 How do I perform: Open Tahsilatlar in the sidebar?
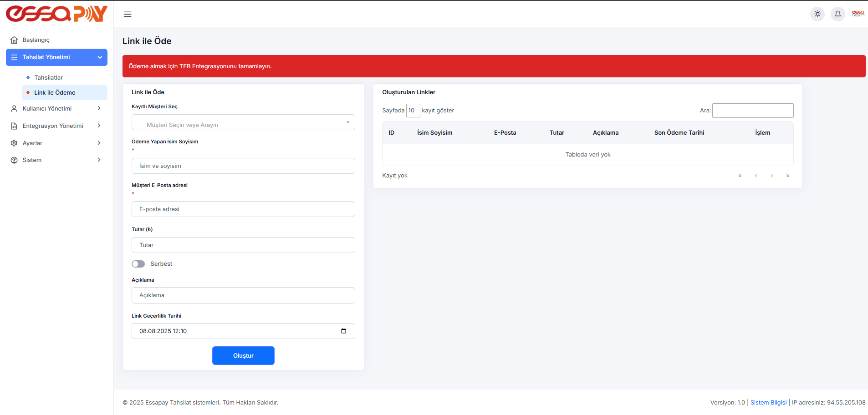point(49,78)
